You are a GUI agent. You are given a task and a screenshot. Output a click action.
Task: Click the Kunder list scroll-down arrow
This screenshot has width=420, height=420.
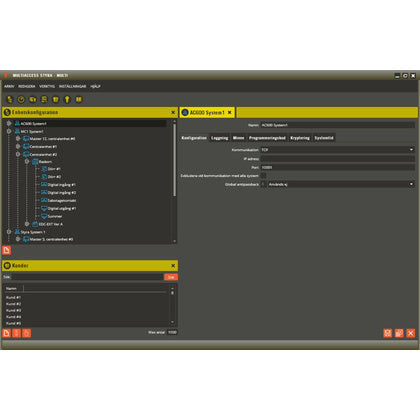[x=172, y=322]
